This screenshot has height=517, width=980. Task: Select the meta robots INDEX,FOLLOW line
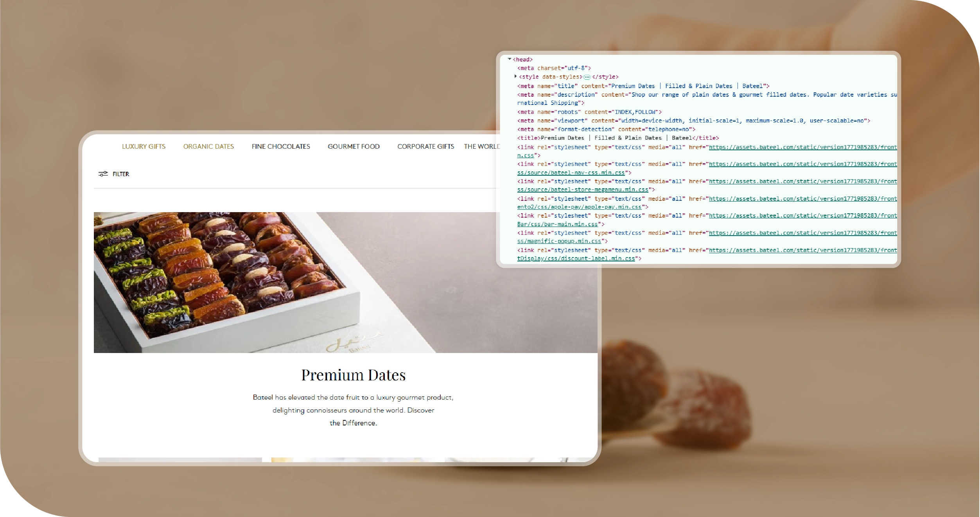point(589,112)
